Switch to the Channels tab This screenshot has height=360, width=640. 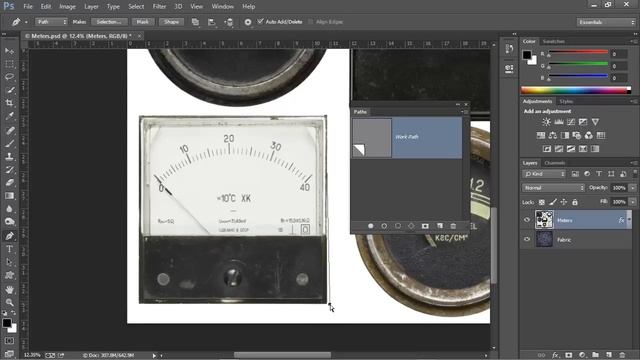coord(555,163)
